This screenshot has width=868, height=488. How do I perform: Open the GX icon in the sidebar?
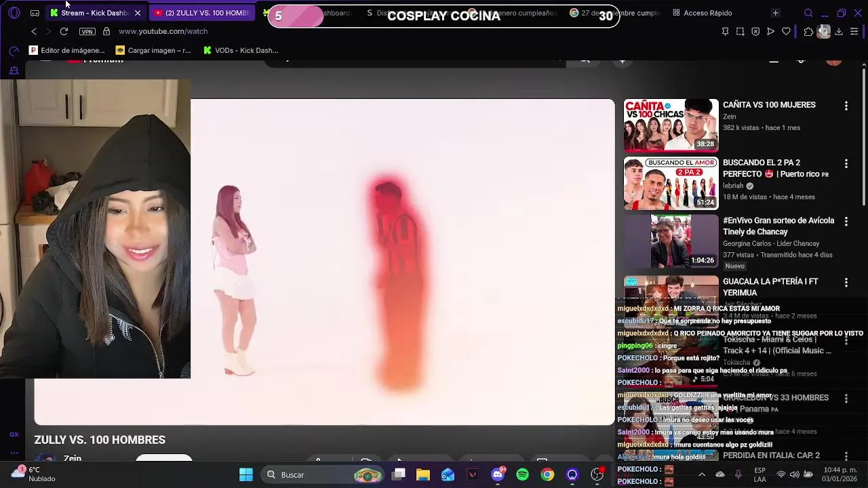click(x=14, y=434)
